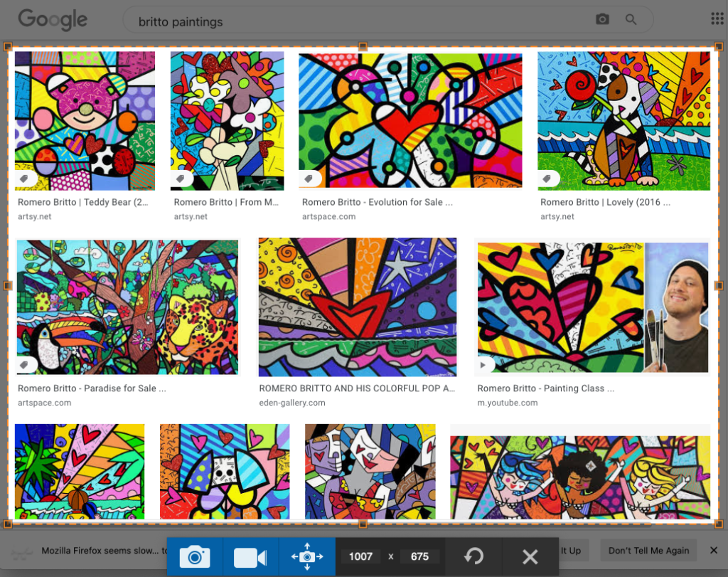Take a screenshot with the camera button

195,556
